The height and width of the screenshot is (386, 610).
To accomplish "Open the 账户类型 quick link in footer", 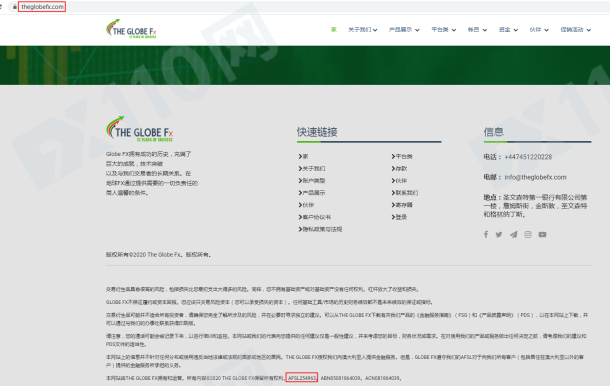I will coord(312,181).
